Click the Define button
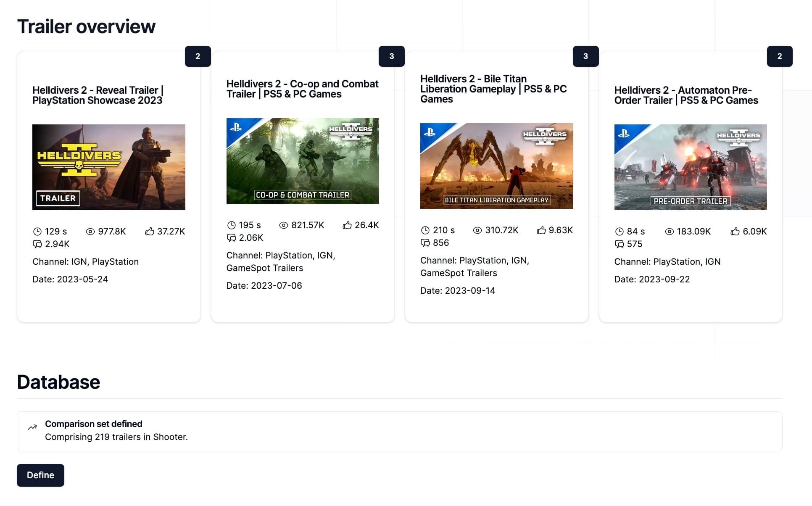The height and width of the screenshot is (506, 812). [x=40, y=475]
